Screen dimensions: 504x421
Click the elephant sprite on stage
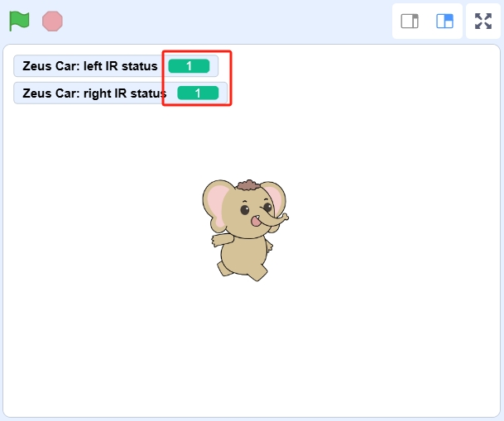pyautogui.click(x=245, y=230)
